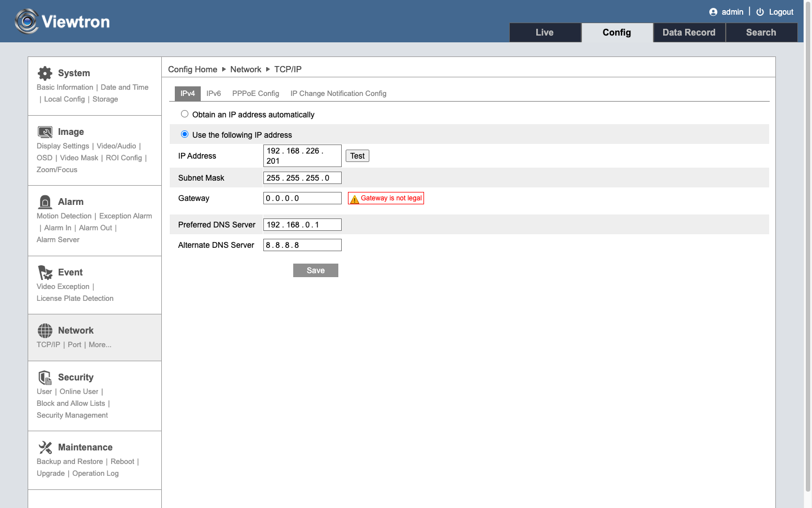This screenshot has width=812, height=508.
Task: Click the IP Address input field
Action: [302, 156]
